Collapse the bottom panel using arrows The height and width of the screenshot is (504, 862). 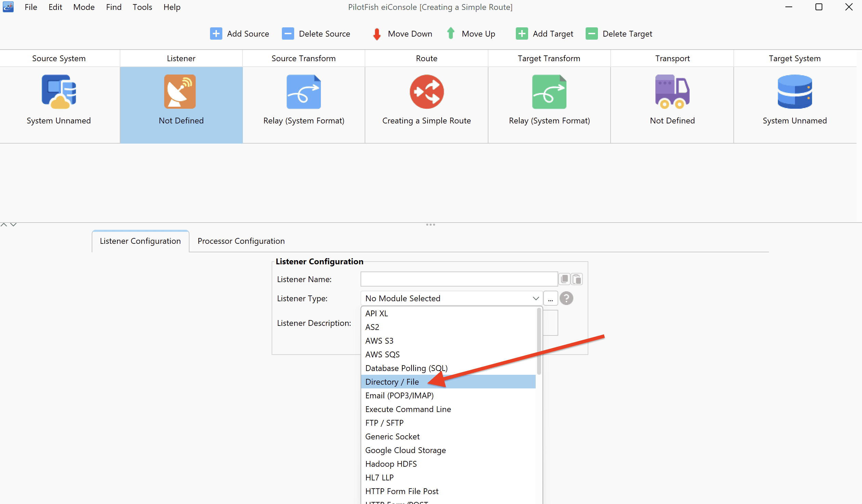13,225
